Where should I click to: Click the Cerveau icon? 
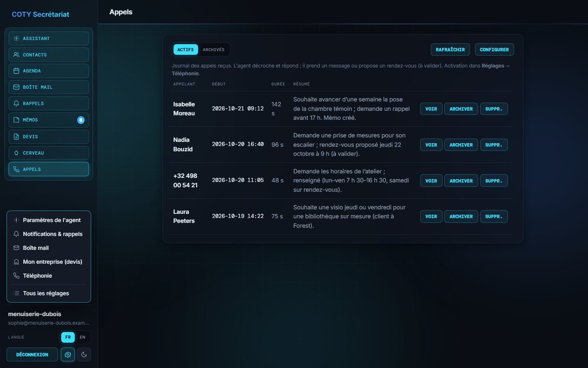pos(16,153)
